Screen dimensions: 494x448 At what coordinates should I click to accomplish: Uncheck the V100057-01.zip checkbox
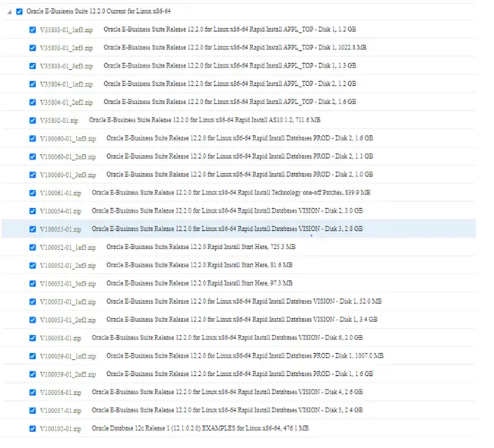click(x=33, y=411)
